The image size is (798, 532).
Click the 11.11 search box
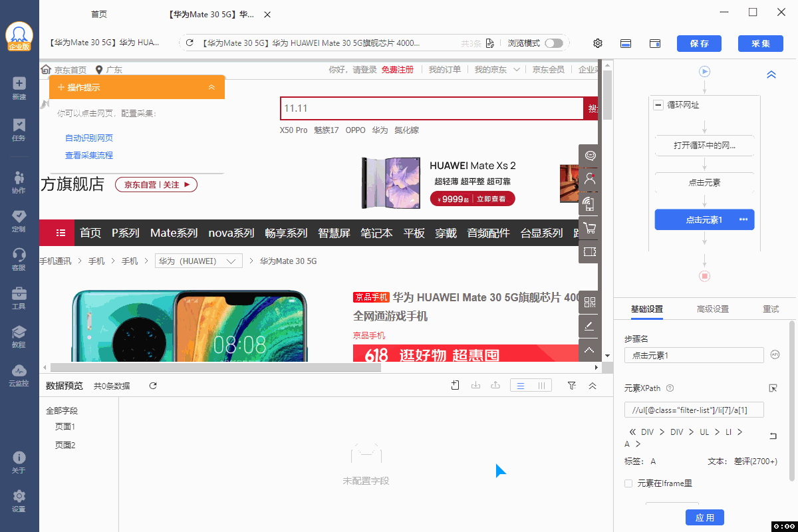tap(432, 108)
